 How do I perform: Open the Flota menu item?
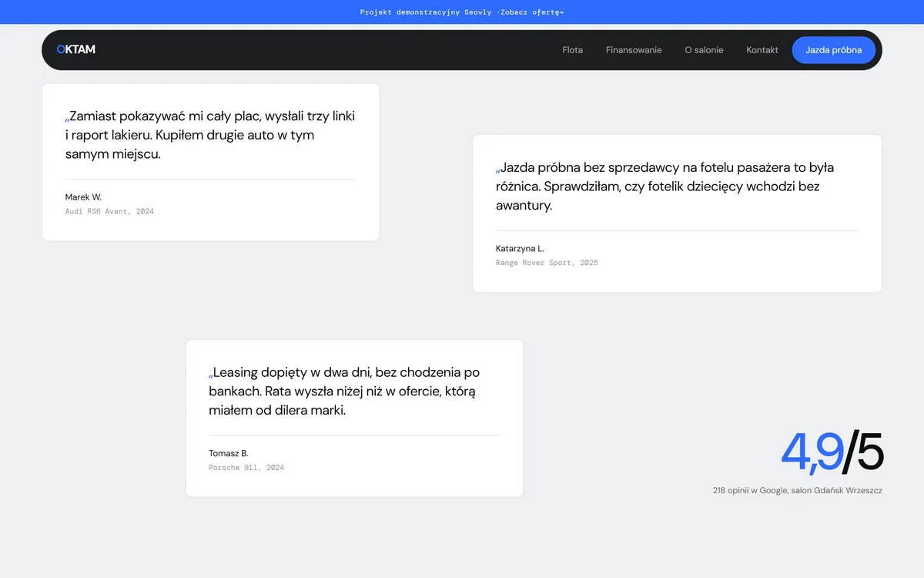pyautogui.click(x=573, y=50)
